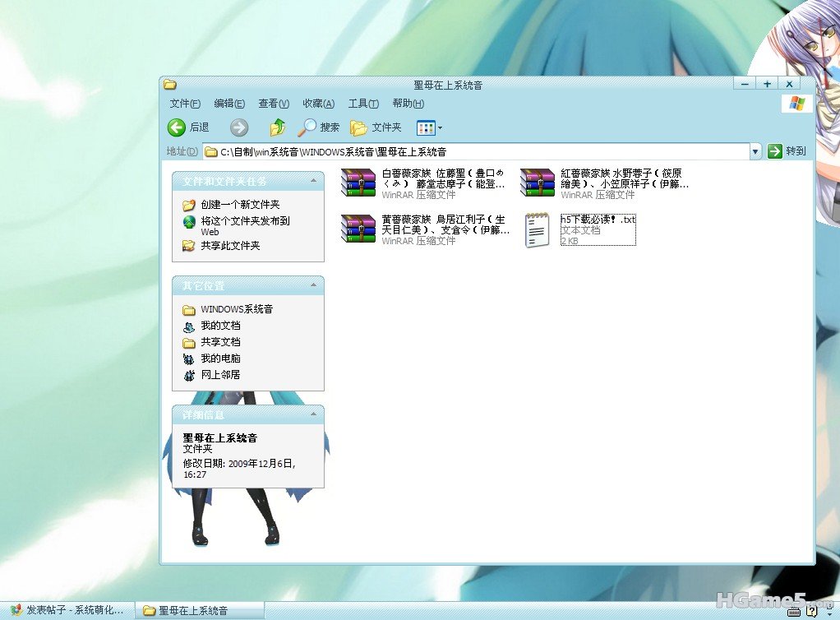Click the keyboard tray icon in taskbar
Image resolution: width=840 pixels, height=620 pixels.
pyautogui.click(x=794, y=611)
